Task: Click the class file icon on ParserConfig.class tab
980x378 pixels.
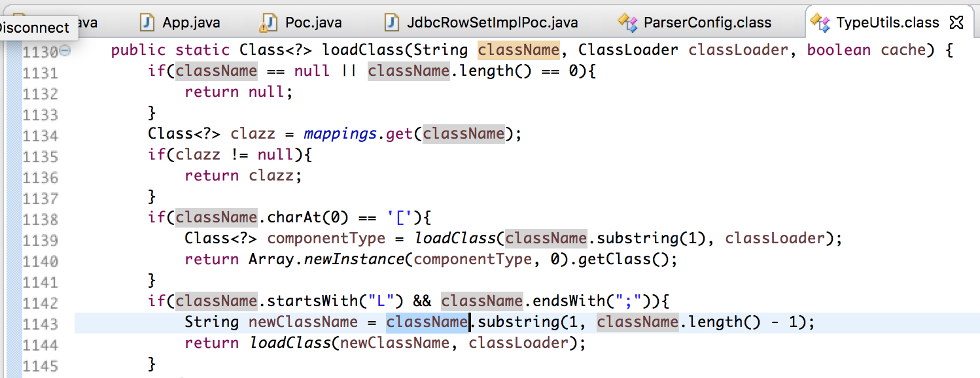Action: tap(627, 22)
